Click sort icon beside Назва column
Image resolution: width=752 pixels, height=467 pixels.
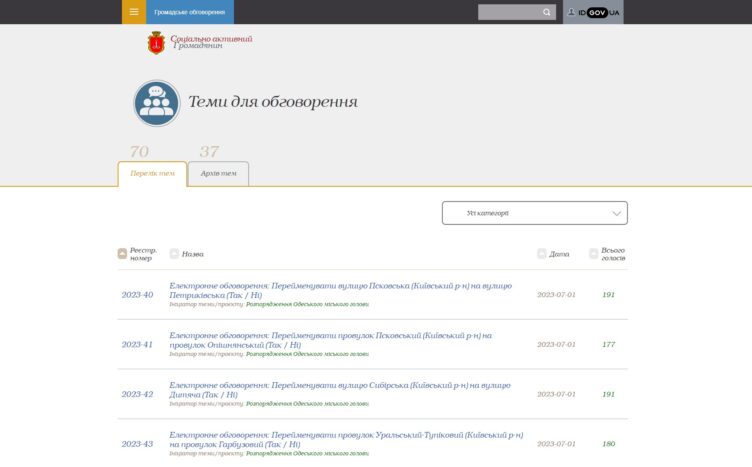[x=174, y=254]
